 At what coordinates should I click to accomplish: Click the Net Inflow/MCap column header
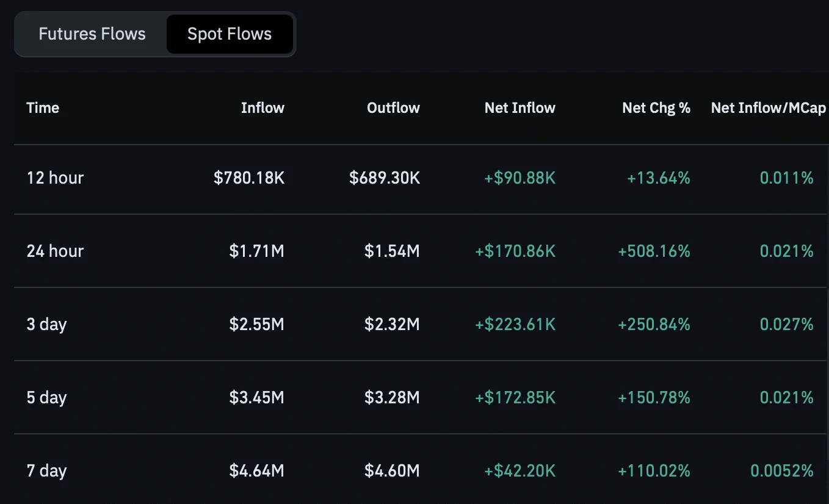[769, 108]
